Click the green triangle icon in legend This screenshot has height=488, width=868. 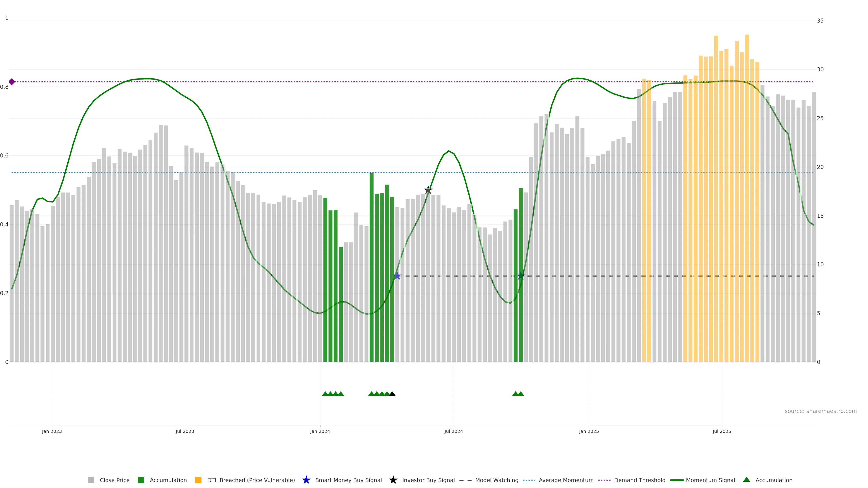point(746,480)
